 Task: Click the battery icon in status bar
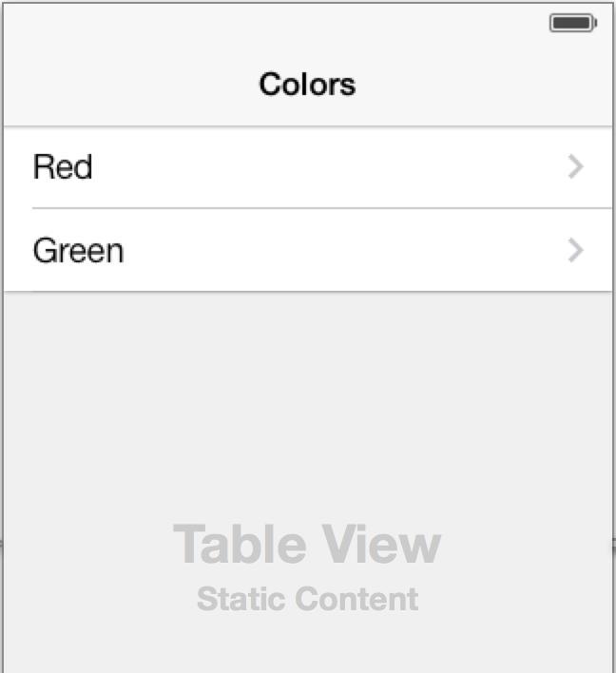[x=573, y=23]
